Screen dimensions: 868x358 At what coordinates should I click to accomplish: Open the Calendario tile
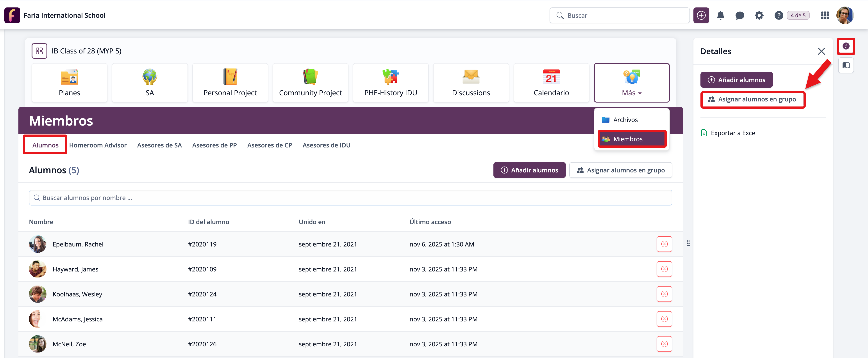pos(551,83)
